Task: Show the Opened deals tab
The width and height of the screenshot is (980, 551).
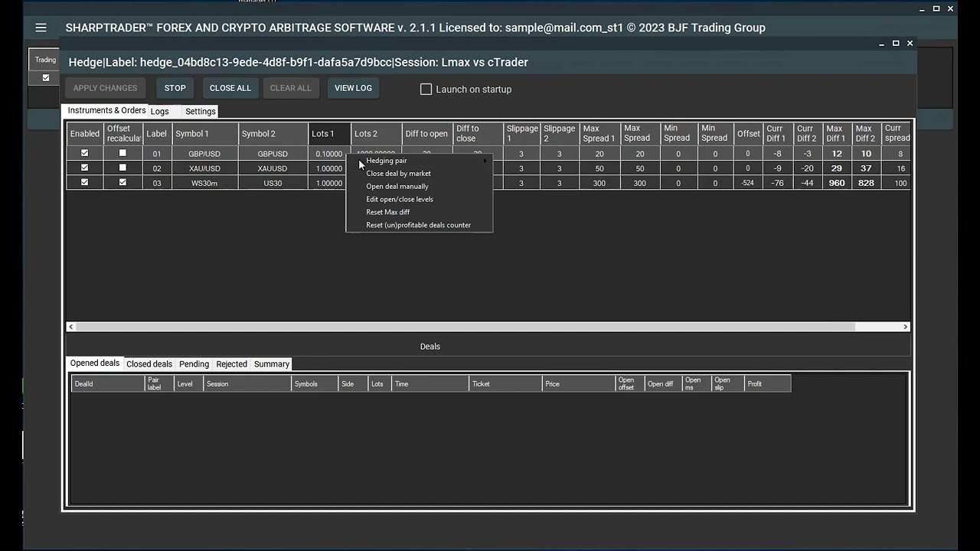Action: 95,364
